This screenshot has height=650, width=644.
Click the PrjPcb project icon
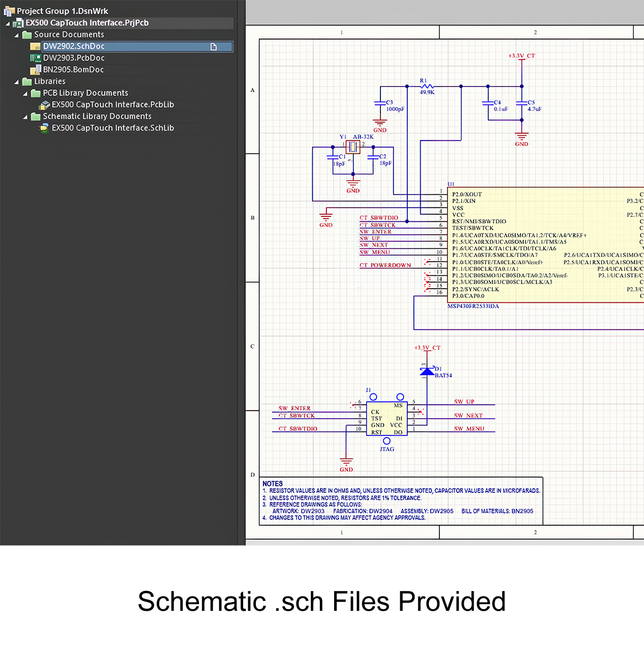click(x=18, y=23)
